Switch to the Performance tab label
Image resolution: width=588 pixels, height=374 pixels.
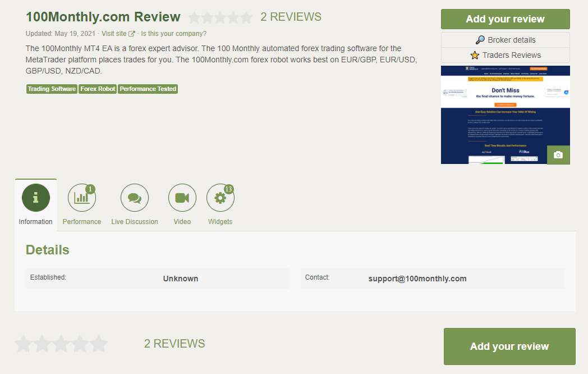pos(82,222)
